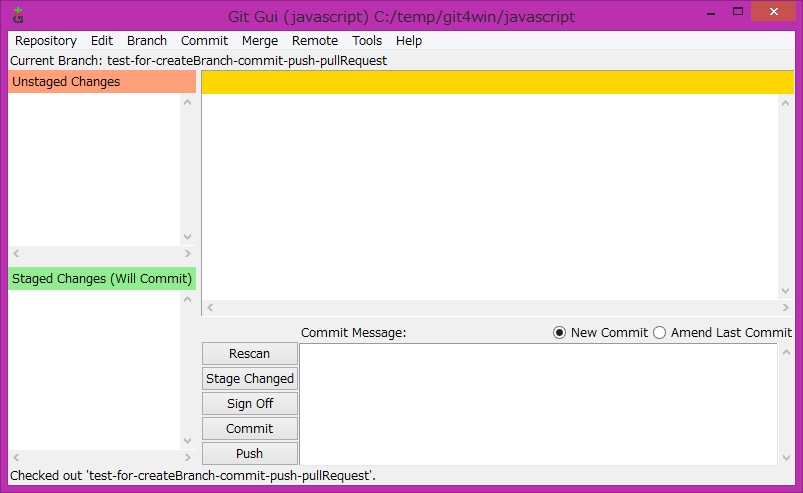
Task: Open the Merge menu
Action: 260,40
